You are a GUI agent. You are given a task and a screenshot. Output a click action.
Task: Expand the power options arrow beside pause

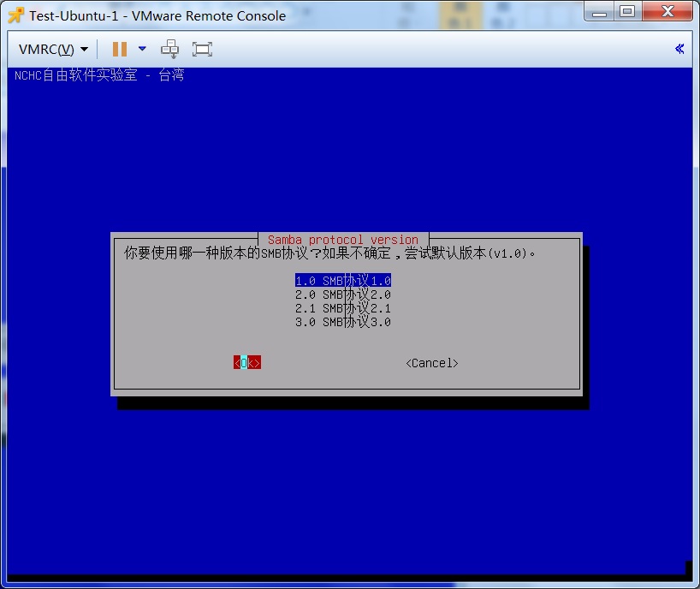coord(142,49)
